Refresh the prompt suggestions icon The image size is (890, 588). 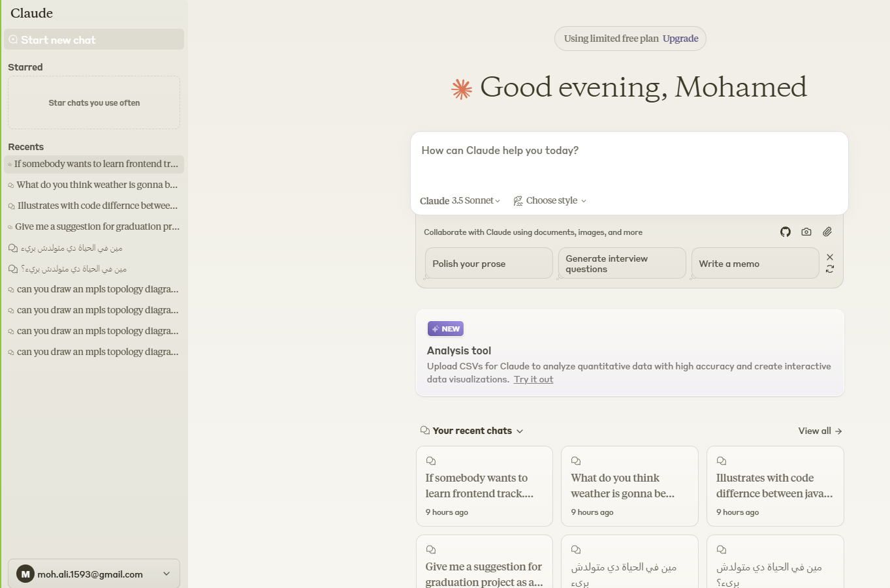pyautogui.click(x=830, y=269)
